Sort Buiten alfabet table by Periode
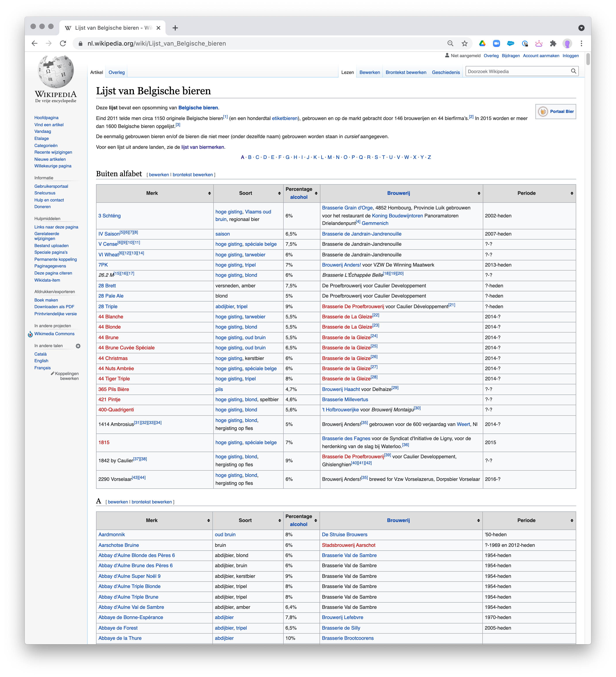The width and height of the screenshot is (616, 677). [572, 193]
